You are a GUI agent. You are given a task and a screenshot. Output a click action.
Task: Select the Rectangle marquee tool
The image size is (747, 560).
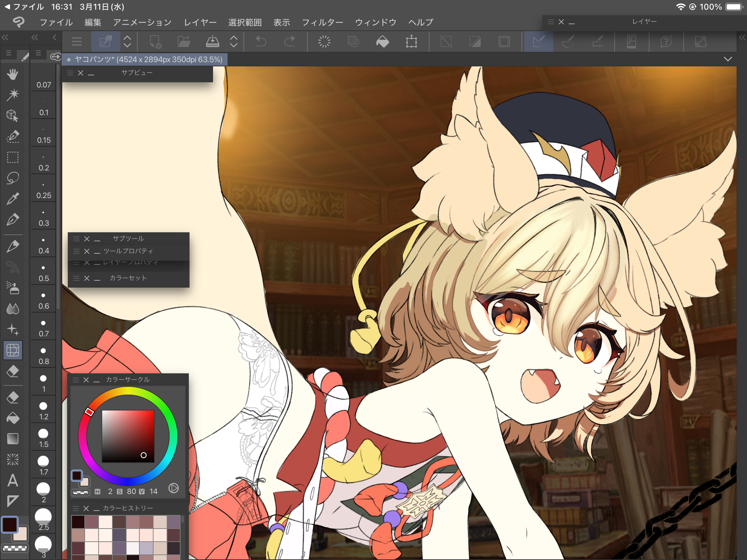(x=13, y=157)
